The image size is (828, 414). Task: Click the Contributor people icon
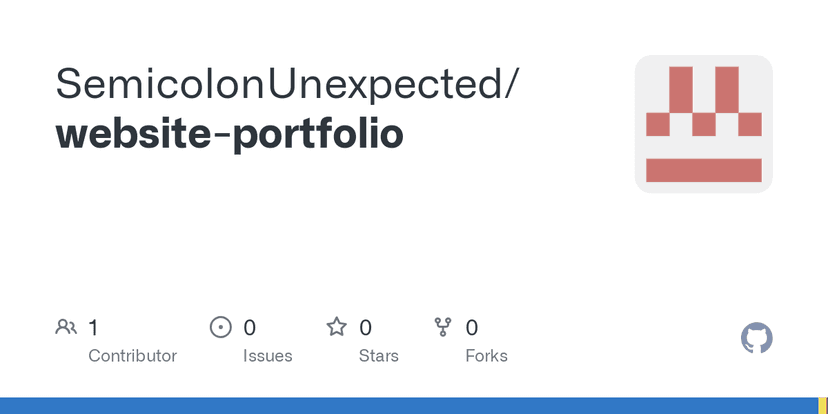[66, 327]
